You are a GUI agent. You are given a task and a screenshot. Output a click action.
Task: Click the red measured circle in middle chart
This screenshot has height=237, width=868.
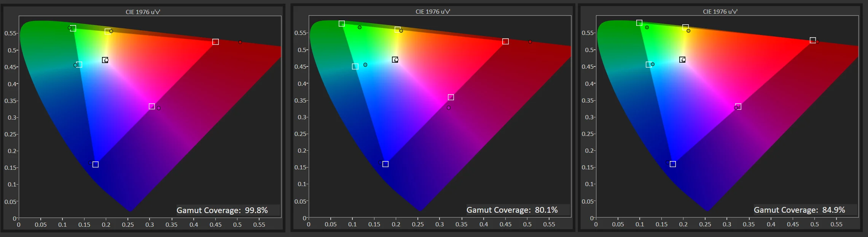pyautogui.click(x=530, y=42)
